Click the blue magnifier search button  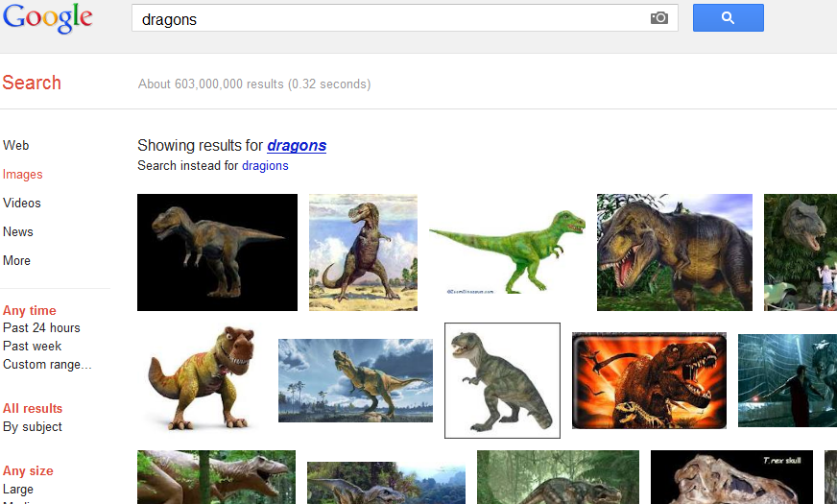[728, 18]
